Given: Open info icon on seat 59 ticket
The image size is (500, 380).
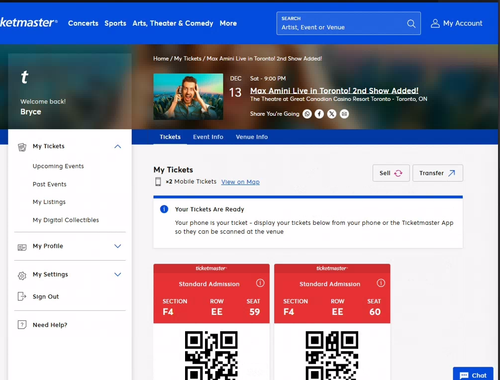Looking at the screenshot, I should (x=260, y=283).
